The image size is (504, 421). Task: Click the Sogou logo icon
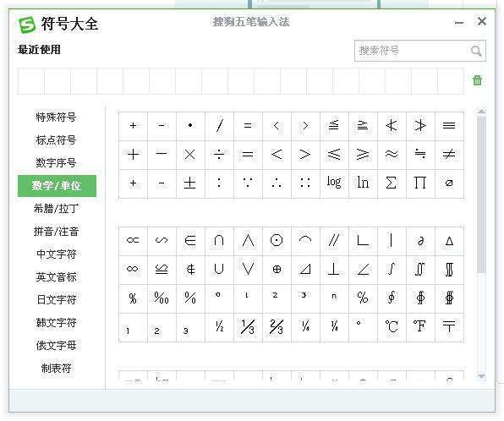point(27,25)
